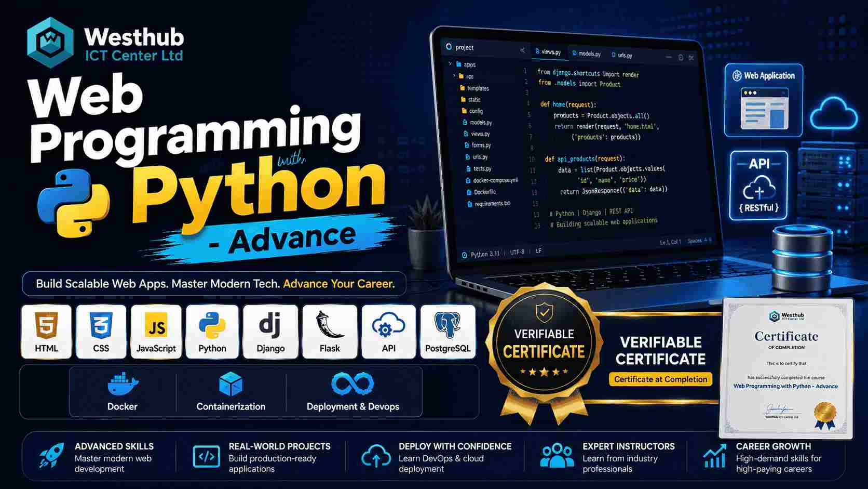Click the Real-World Projects code icon
This screenshot has width=868, height=489.
[x=206, y=456]
